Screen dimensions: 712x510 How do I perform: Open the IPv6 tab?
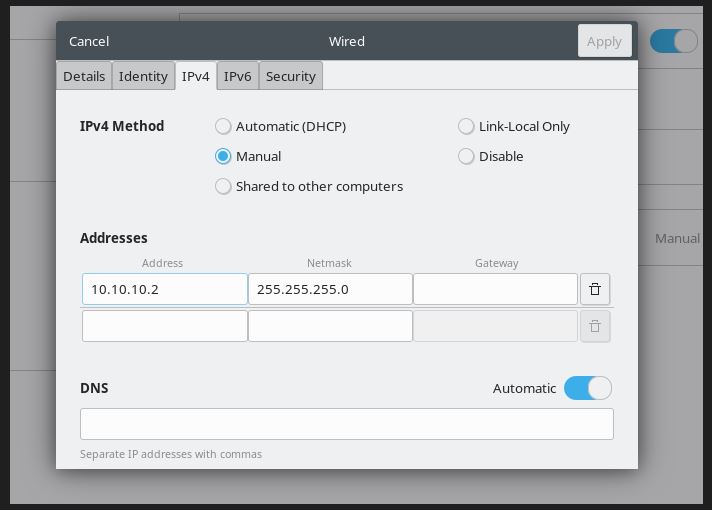tap(238, 76)
